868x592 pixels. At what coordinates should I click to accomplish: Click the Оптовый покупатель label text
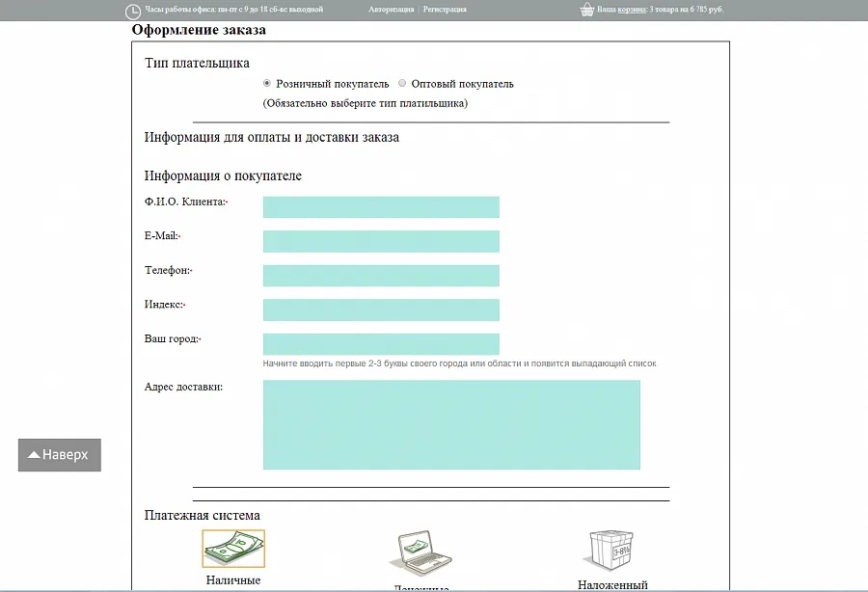tap(462, 84)
